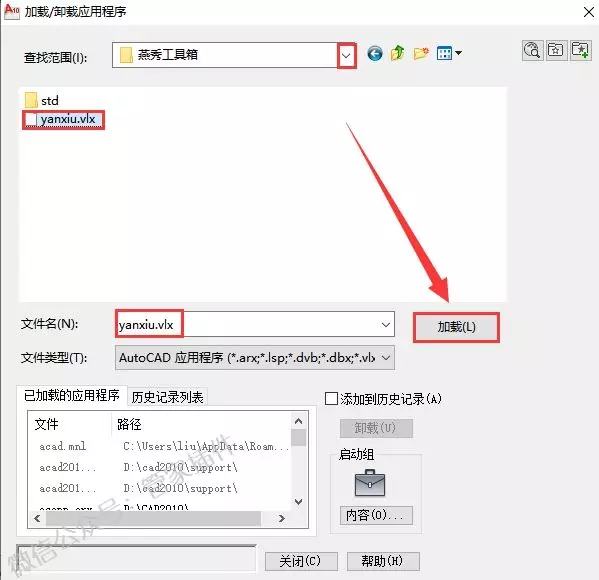Select the 已加载的应用程序 tab
Screen dimensions: 599x580
click(x=72, y=395)
